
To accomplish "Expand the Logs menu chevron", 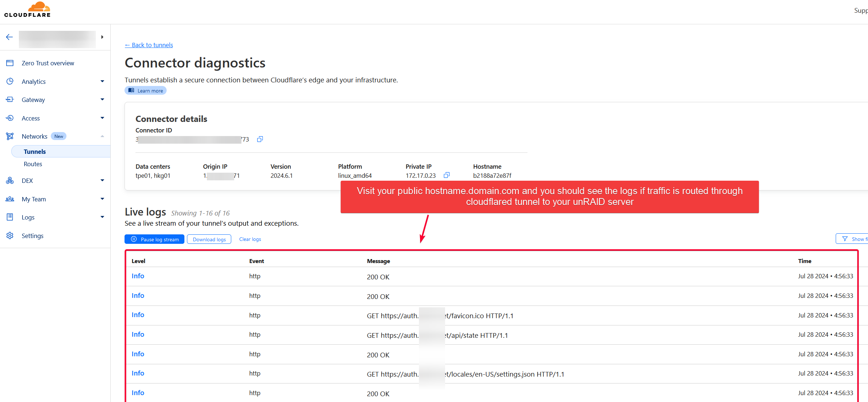I will [102, 217].
